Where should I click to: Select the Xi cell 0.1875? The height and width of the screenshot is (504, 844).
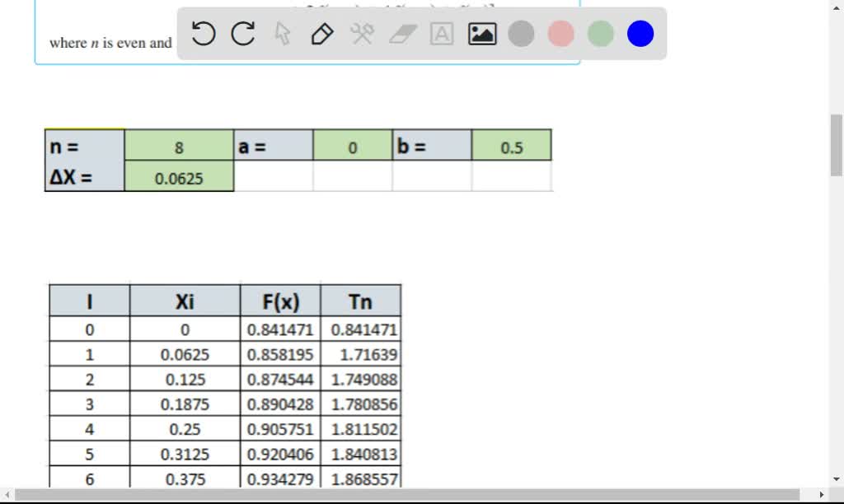tap(185, 404)
